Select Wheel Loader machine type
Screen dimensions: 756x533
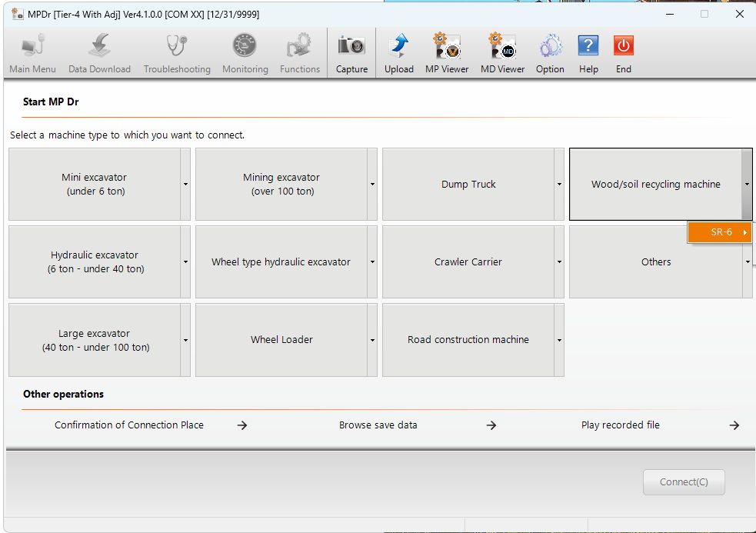pos(281,340)
